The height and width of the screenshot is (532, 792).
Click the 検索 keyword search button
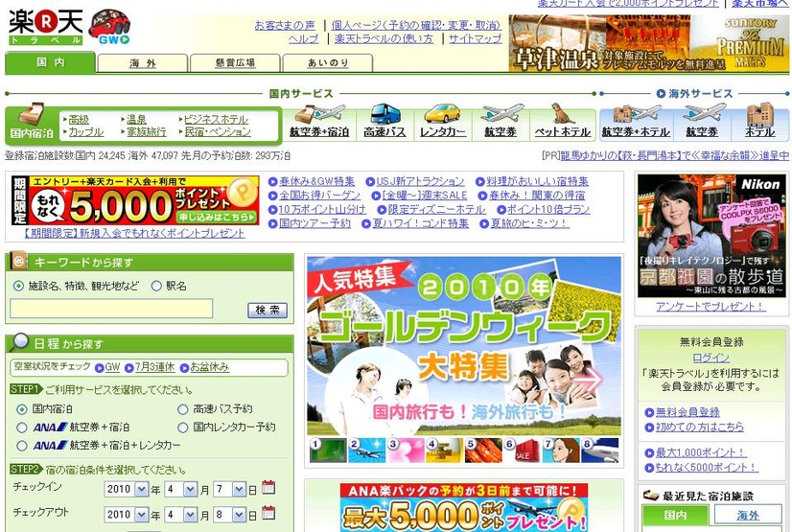(x=268, y=310)
